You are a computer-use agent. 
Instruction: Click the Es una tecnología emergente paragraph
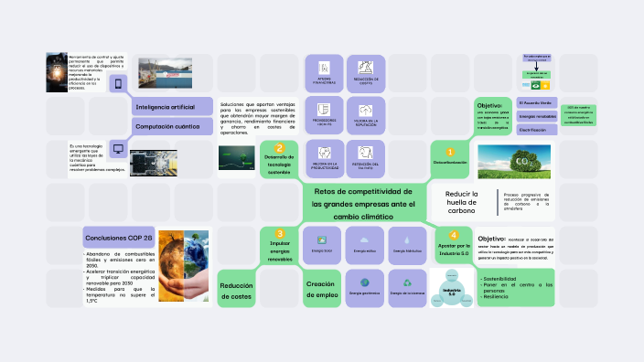click(97, 157)
